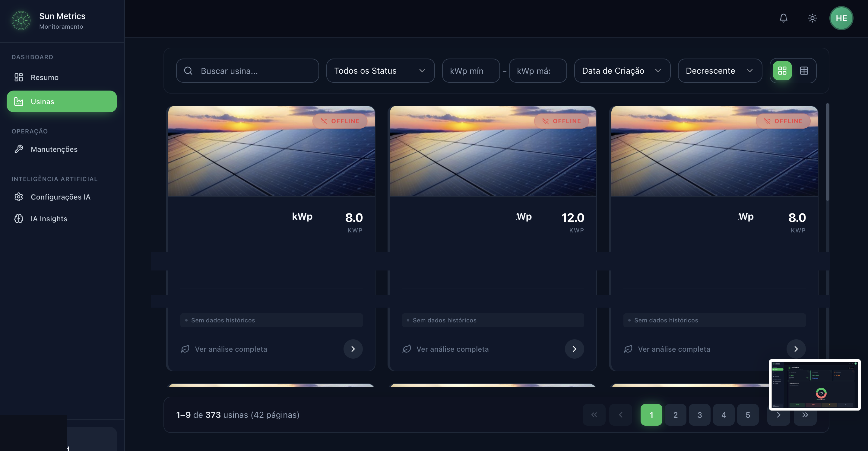Switch to table view layout
The height and width of the screenshot is (451, 868).
tap(805, 71)
